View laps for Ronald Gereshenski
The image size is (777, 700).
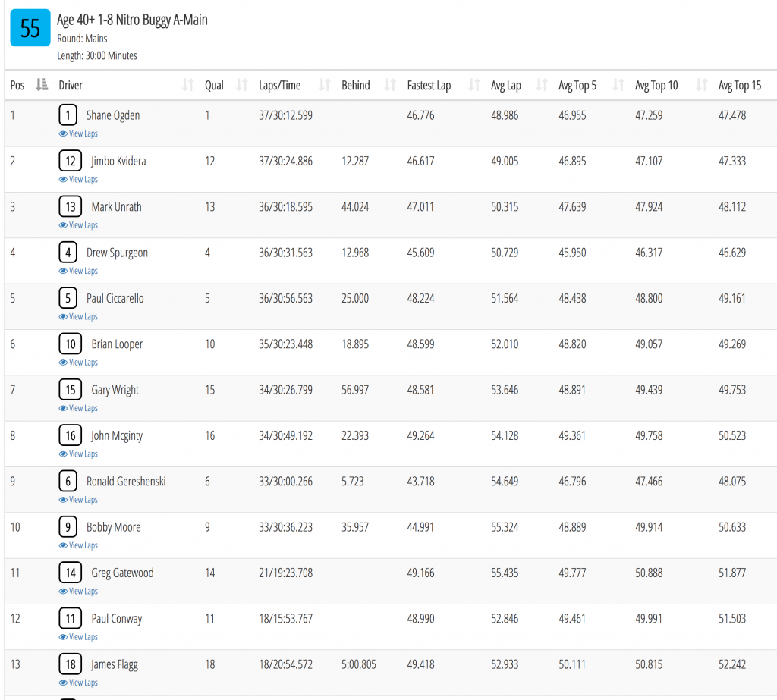tap(78, 499)
